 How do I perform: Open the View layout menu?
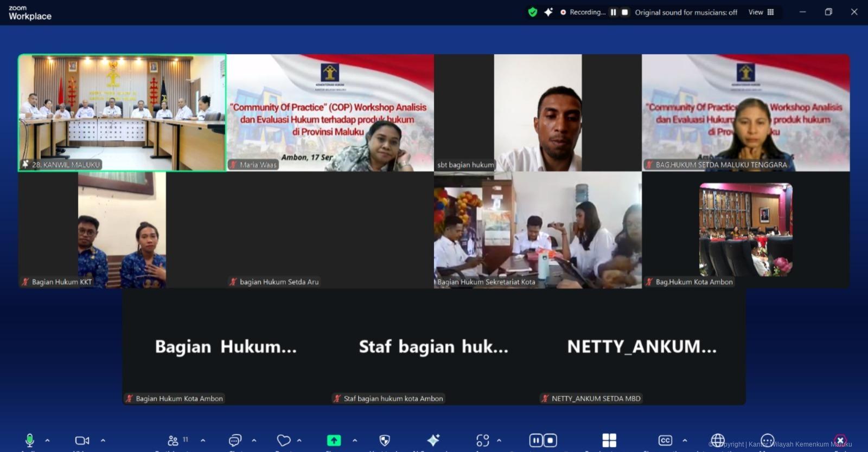[761, 12]
